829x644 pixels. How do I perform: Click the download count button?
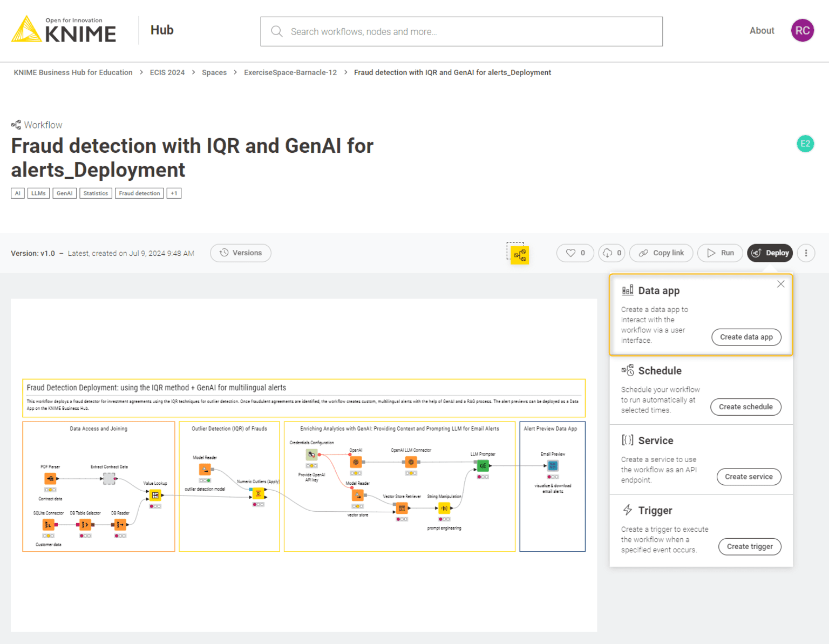pyautogui.click(x=611, y=253)
